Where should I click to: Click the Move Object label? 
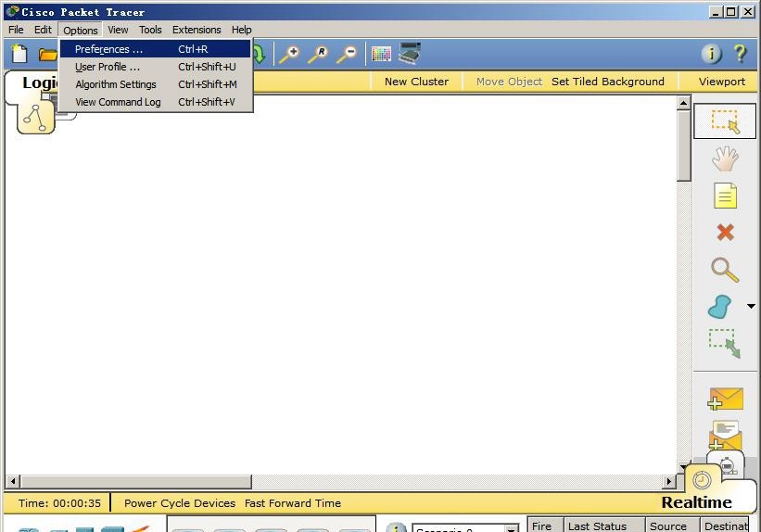(x=509, y=82)
